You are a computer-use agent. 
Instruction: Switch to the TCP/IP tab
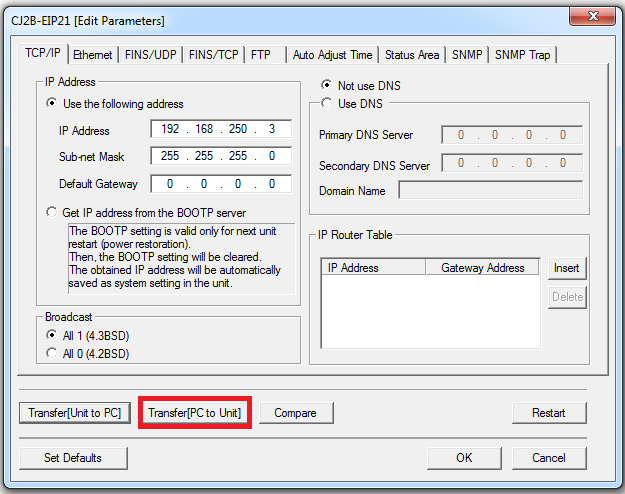43,53
